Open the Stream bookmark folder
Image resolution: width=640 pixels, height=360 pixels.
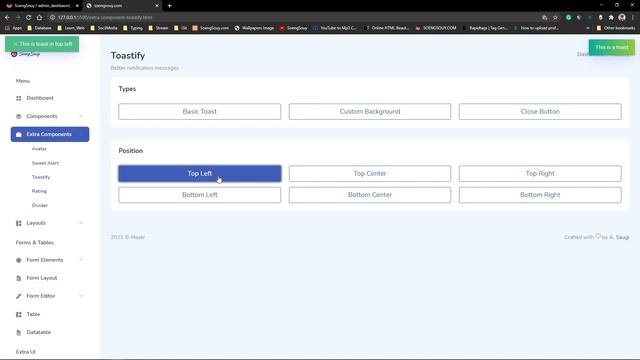[158, 28]
